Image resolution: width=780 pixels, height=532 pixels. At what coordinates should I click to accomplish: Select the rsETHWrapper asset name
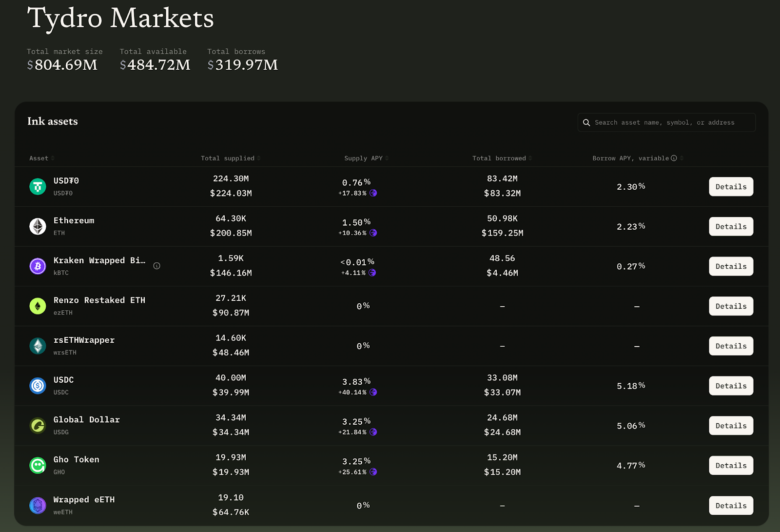84,340
